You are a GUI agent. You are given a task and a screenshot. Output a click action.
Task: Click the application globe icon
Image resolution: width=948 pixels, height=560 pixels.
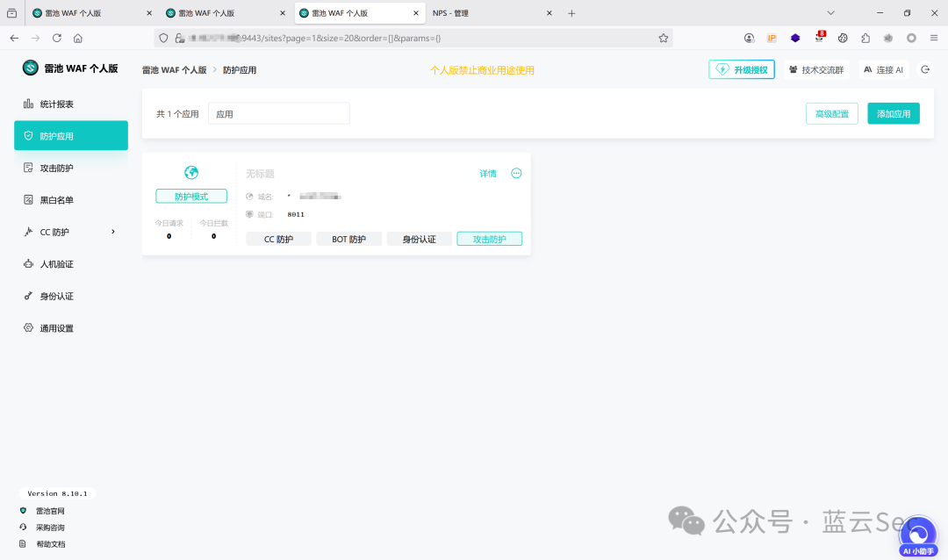pos(191,172)
